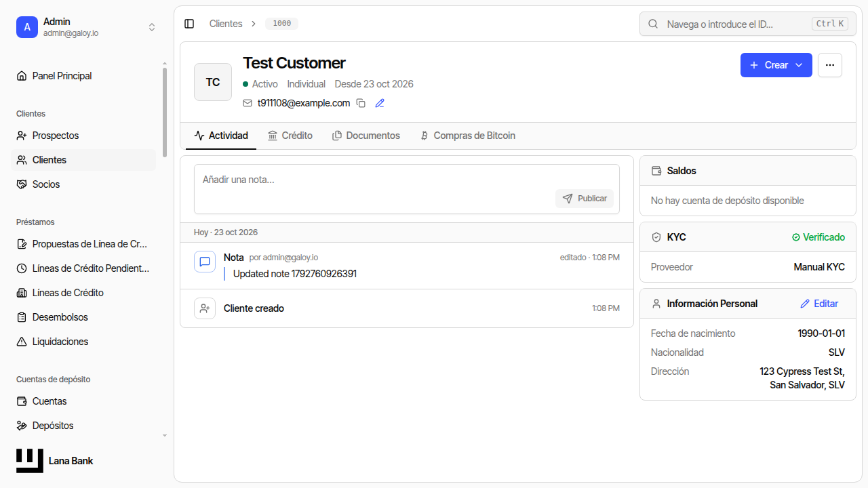Click the KYC shield icon
The height and width of the screenshot is (488, 868).
(x=656, y=237)
